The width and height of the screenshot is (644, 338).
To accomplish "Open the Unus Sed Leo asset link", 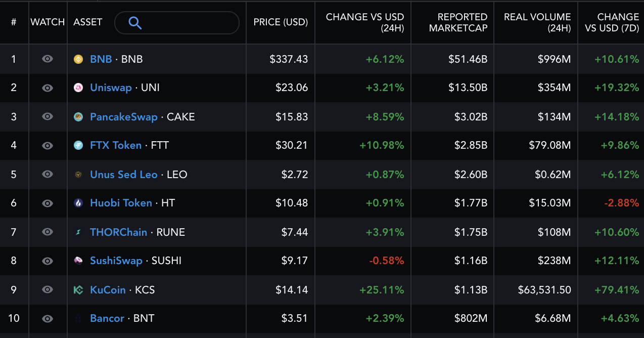I will pyautogui.click(x=124, y=175).
